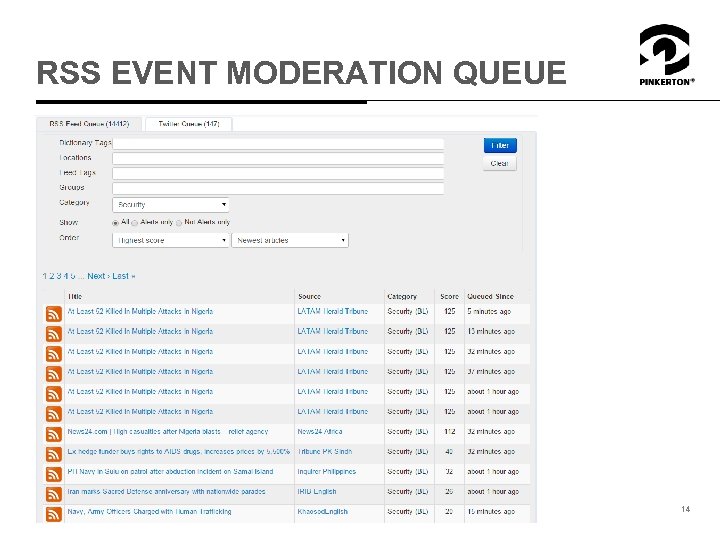Viewport: 720px width, 540px height.
Task: Focus the Groups input field
Action: [278, 188]
